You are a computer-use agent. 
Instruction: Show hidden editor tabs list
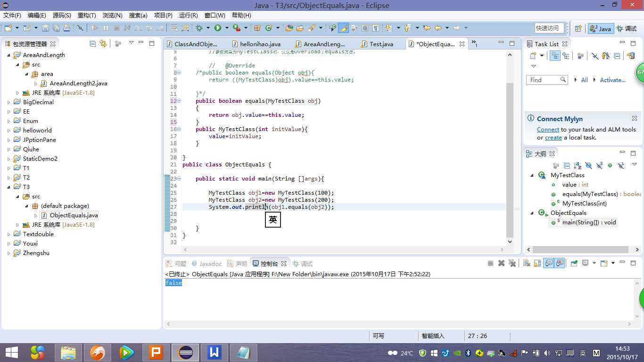(475, 43)
